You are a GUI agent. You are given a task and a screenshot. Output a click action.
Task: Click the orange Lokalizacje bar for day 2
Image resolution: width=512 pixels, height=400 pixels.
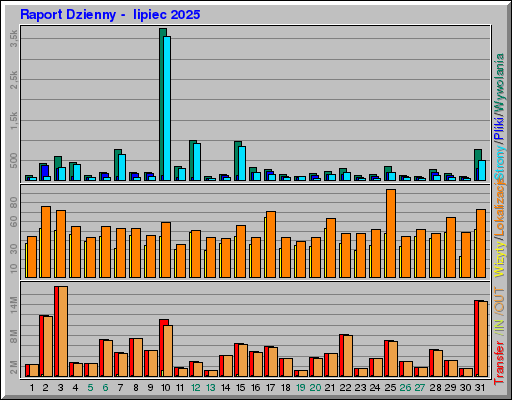click(x=46, y=242)
